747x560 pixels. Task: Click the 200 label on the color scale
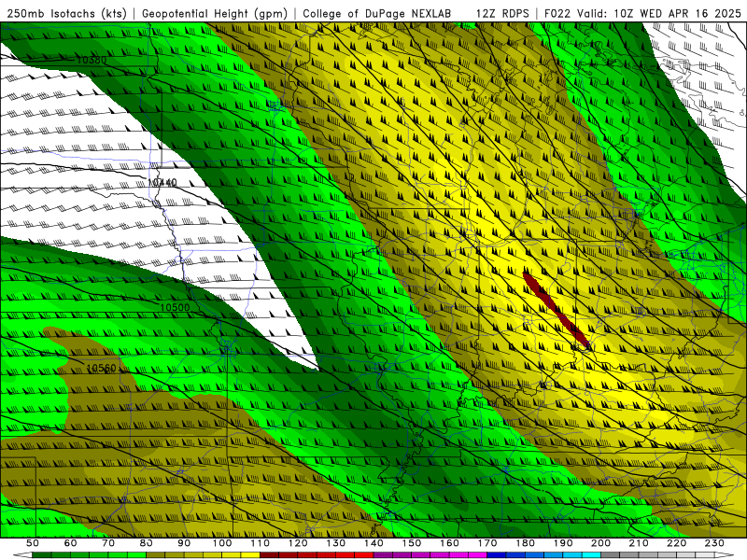[600, 543]
